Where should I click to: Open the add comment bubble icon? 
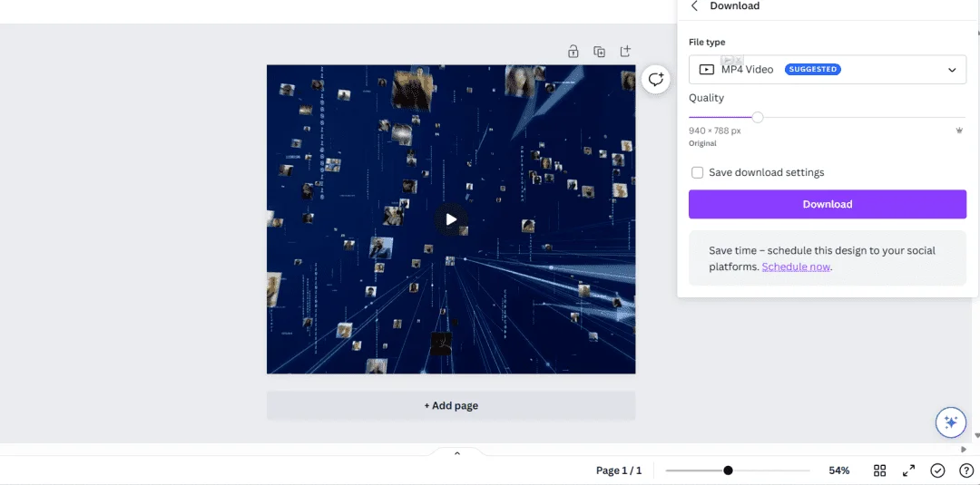pyautogui.click(x=656, y=80)
